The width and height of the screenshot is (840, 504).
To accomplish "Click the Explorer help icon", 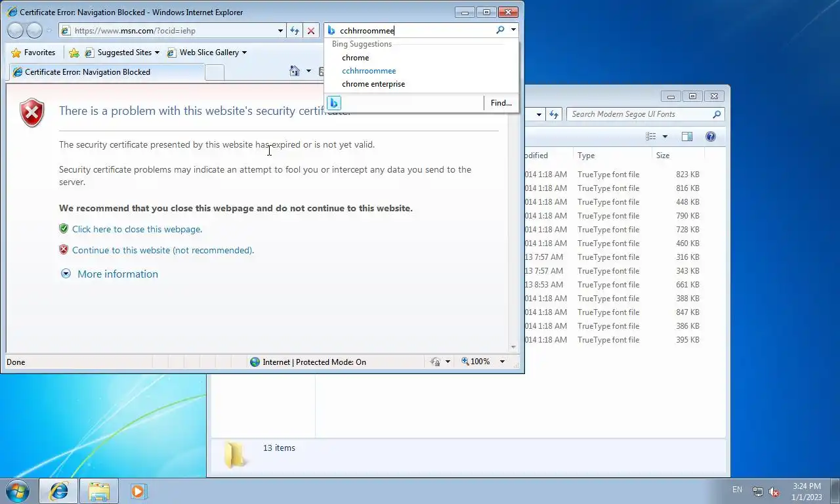I will (710, 136).
